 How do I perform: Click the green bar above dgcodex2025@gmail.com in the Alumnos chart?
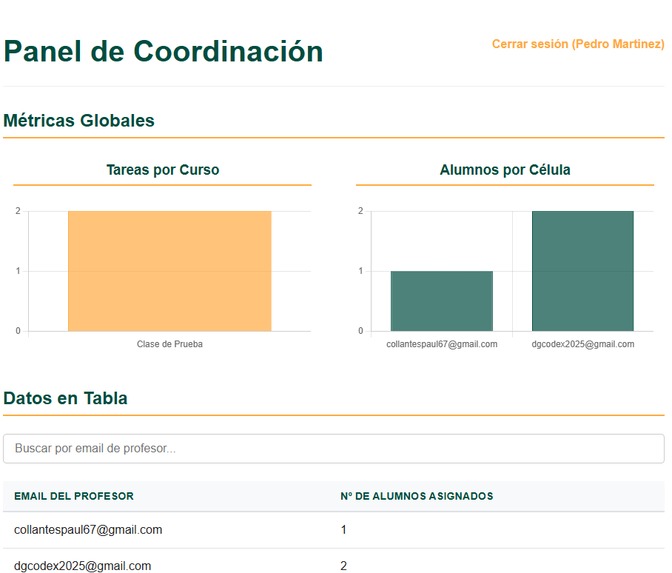click(x=583, y=271)
